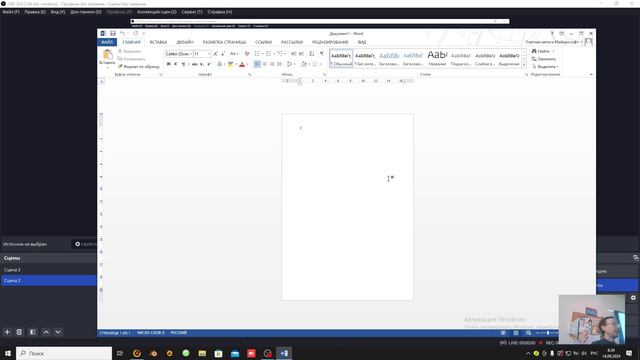Click the Paste (Вставить) clipboard icon in Word
640x360 pixels.
[107, 55]
